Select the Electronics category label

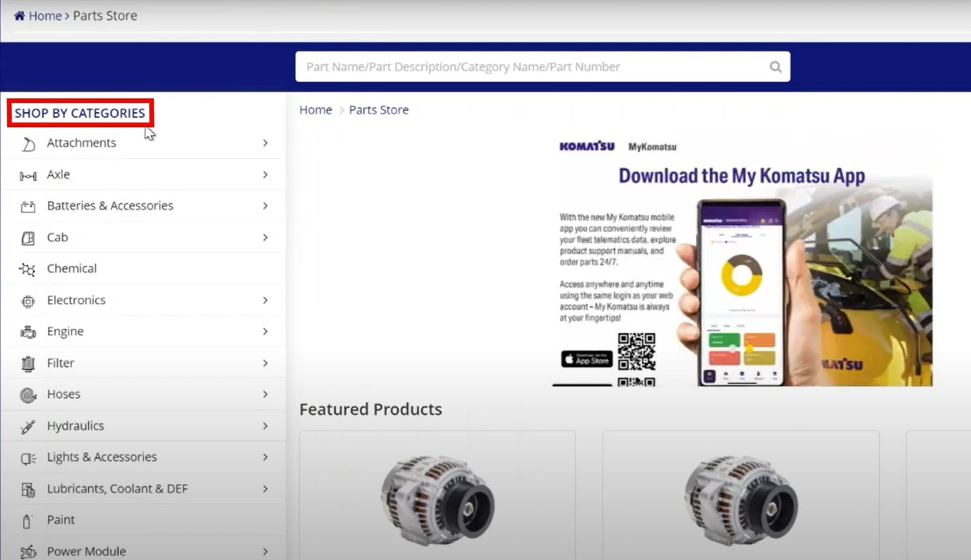point(76,300)
